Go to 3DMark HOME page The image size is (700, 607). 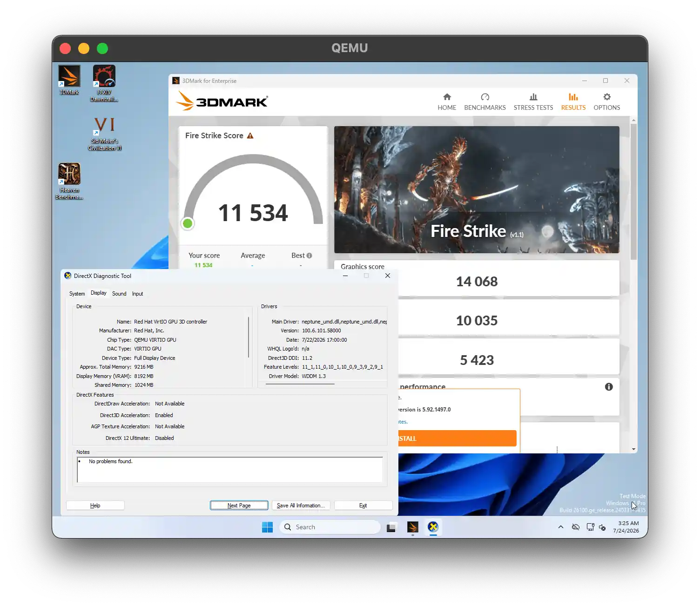pyautogui.click(x=447, y=102)
